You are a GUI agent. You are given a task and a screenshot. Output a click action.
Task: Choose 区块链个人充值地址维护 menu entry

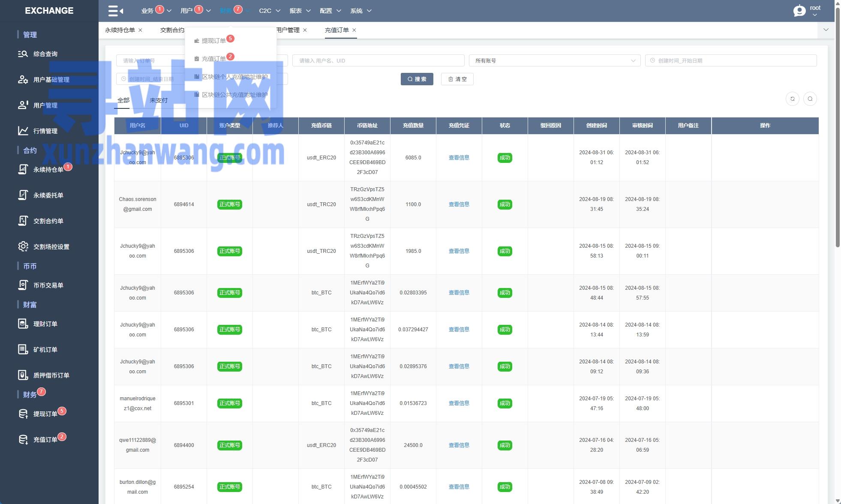[231, 77]
